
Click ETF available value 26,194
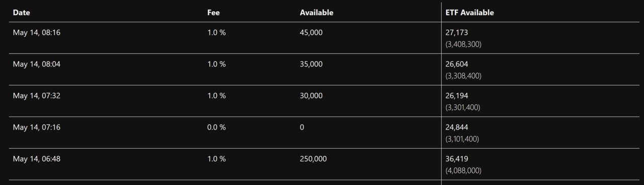point(457,95)
